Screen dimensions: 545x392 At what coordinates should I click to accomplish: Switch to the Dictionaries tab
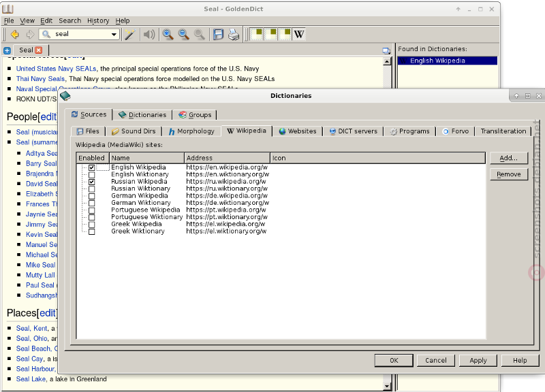pos(142,115)
